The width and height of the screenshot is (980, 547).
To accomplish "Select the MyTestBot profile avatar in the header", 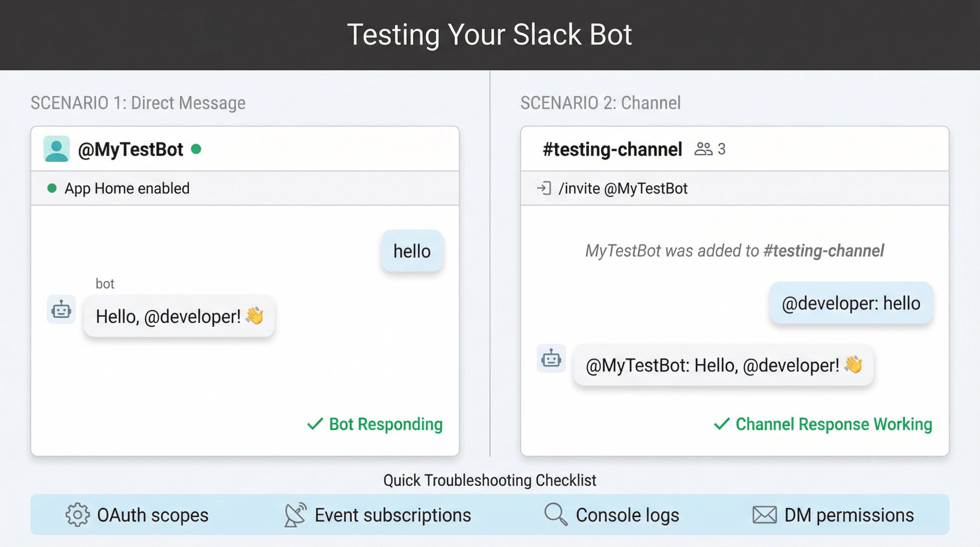I will (x=58, y=149).
